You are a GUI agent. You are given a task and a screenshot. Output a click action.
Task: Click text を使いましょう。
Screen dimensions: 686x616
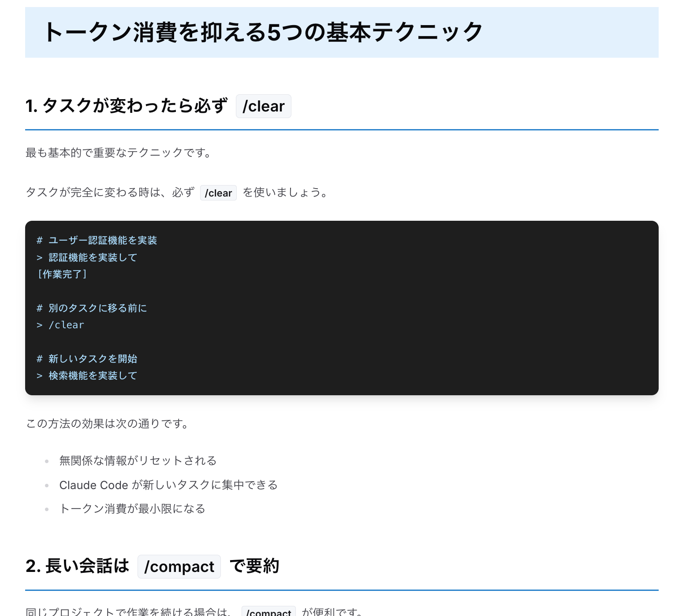286,193
